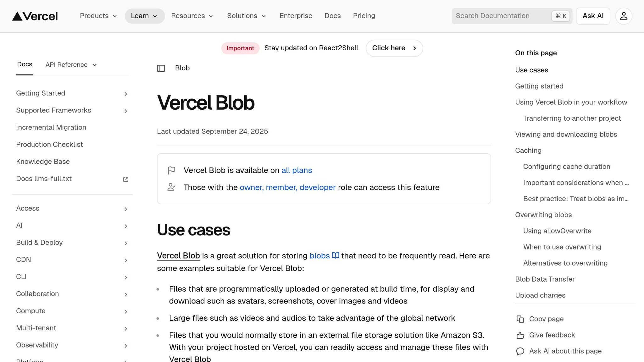Click the sidebar panel icon beside Blob breadcrumb
Viewport: 644px width, 362px height.
[161, 68]
